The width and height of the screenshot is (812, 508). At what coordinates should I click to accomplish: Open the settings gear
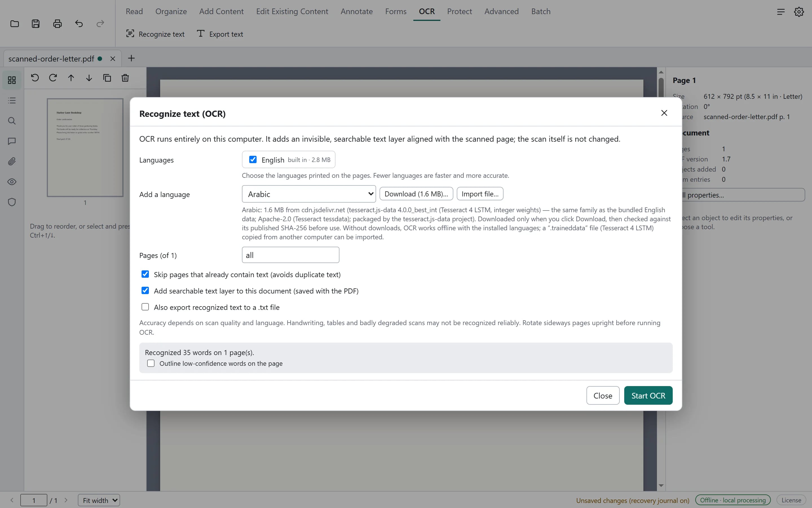click(799, 12)
